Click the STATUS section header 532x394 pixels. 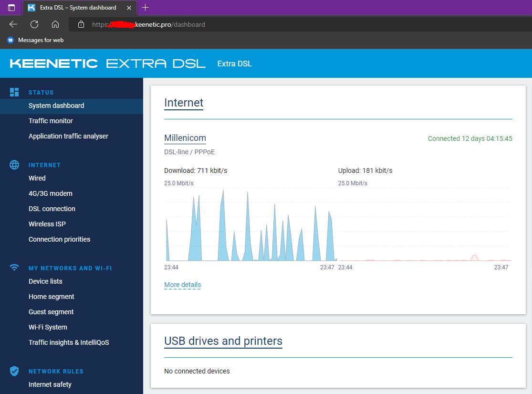click(41, 92)
